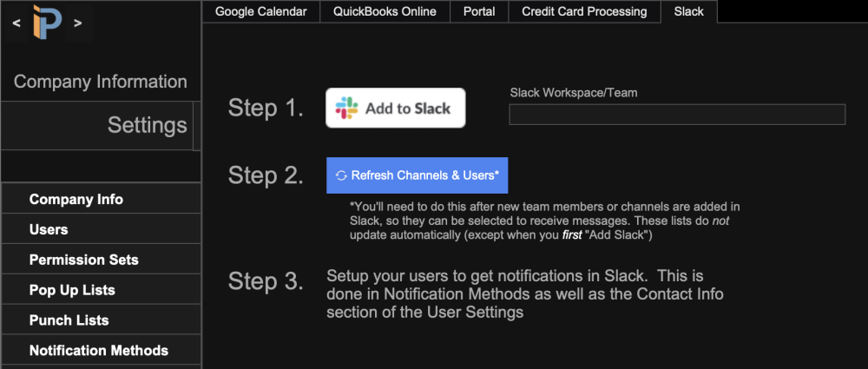Switch to the QuickBooks Online tab

pyautogui.click(x=385, y=11)
